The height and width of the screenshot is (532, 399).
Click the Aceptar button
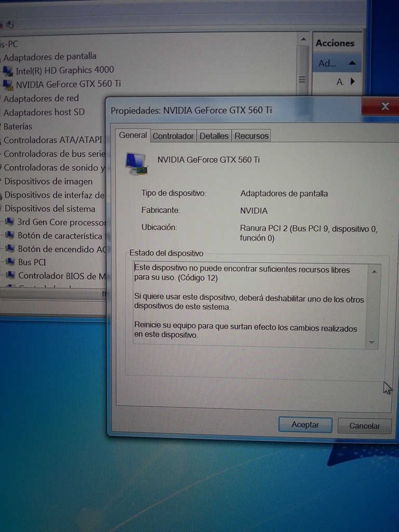tap(305, 425)
